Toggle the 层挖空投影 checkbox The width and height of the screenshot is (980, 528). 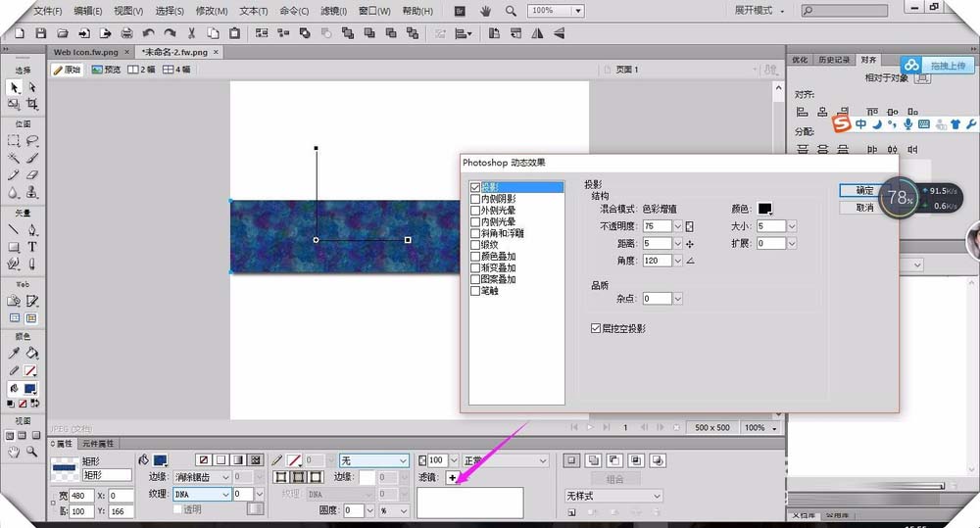[596, 329]
